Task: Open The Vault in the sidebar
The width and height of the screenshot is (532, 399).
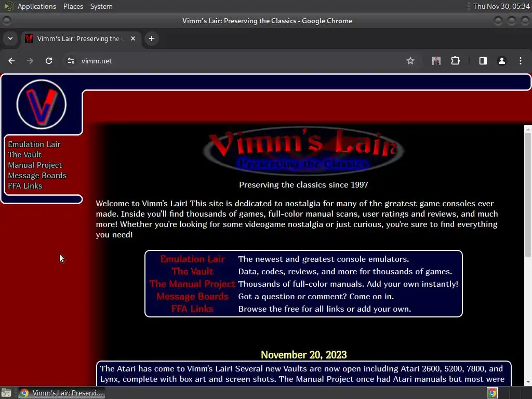Action: pyautogui.click(x=25, y=155)
